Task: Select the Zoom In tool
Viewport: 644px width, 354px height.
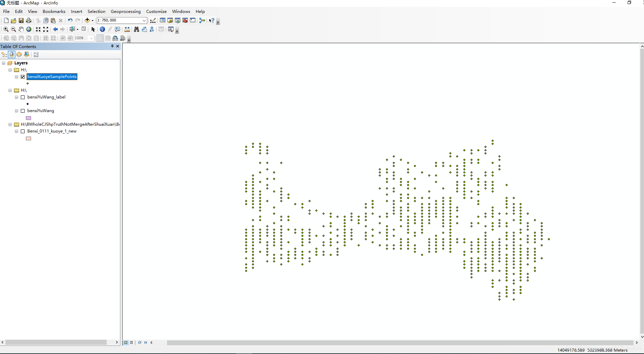Action: tap(6, 29)
